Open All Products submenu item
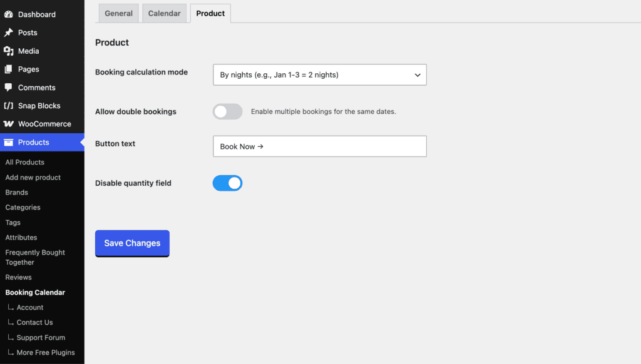The width and height of the screenshot is (641, 364). coord(25,162)
